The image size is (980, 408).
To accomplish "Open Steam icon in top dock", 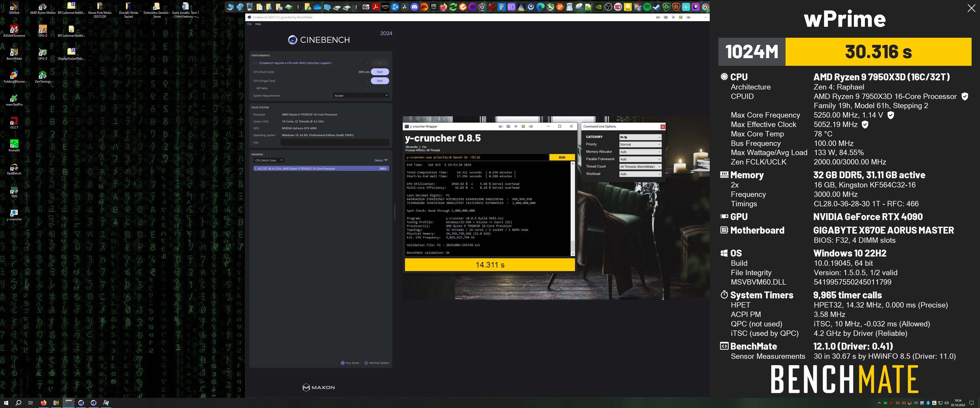I will coord(657,7).
